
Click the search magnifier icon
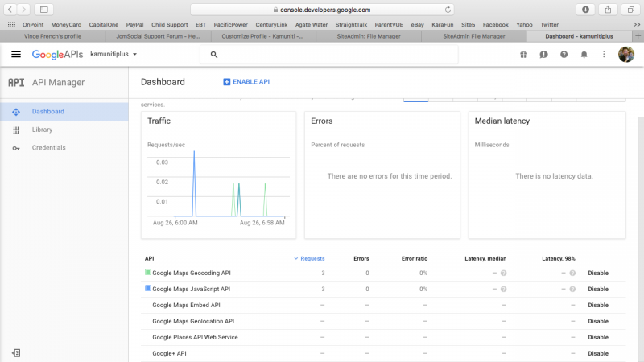coord(214,54)
